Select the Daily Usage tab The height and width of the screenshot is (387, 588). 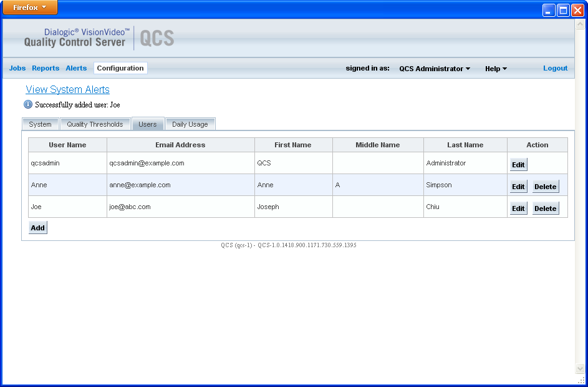(190, 124)
